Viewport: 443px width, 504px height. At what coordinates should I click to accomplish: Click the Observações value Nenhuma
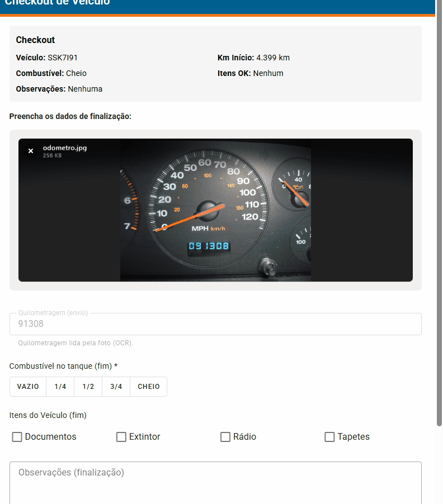(x=85, y=89)
